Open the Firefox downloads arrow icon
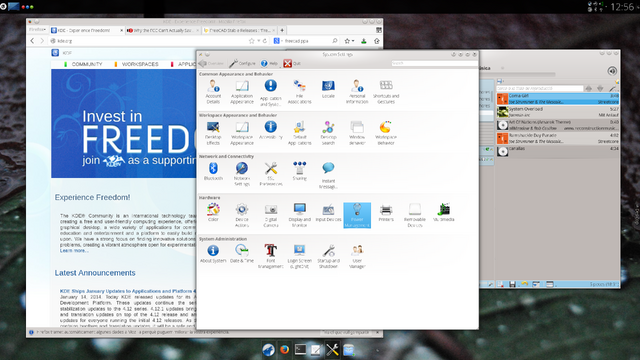Screen dimensions: 640x360 [364, 41]
